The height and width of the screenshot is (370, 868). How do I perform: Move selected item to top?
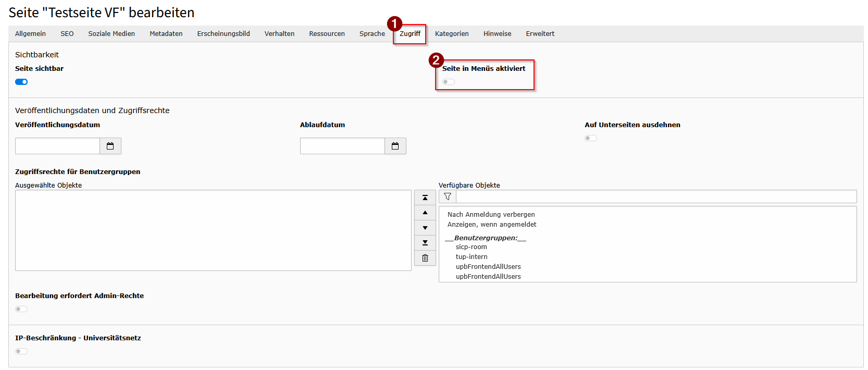pyautogui.click(x=425, y=198)
